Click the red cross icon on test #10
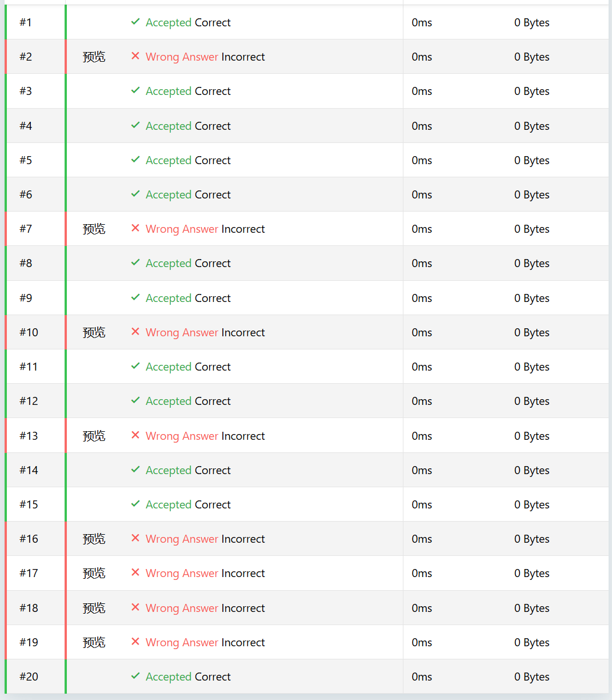612x700 pixels. tap(135, 332)
